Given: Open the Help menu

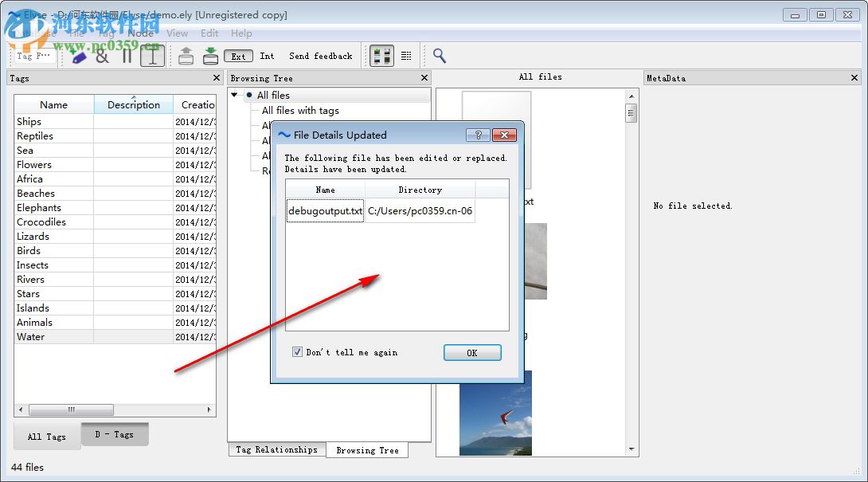Looking at the screenshot, I should click(x=241, y=33).
